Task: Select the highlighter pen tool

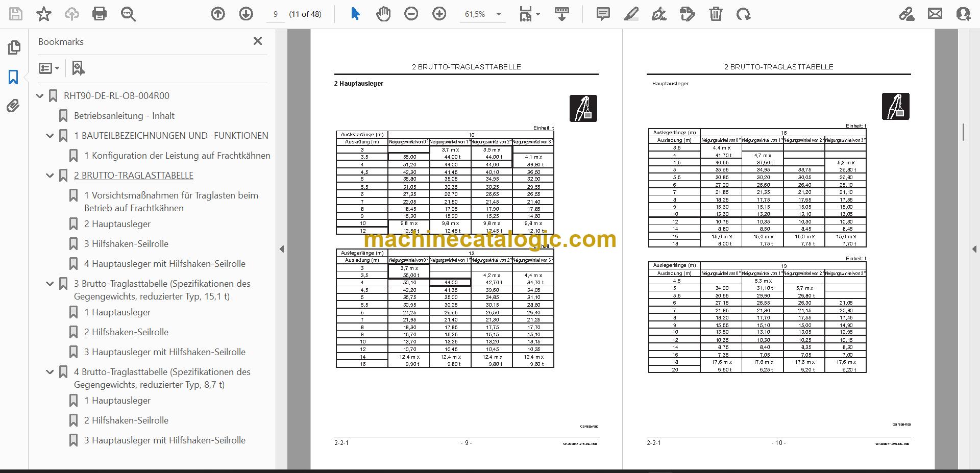Action: (x=631, y=14)
